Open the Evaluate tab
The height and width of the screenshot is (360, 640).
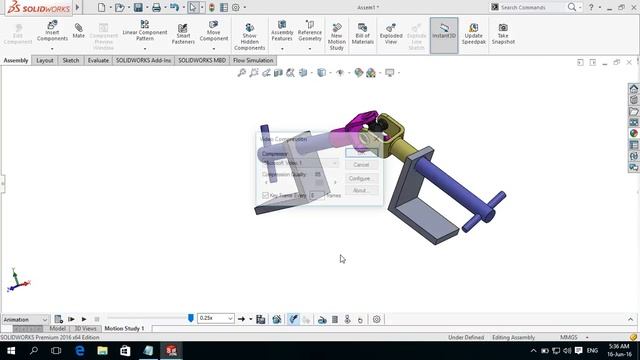(x=98, y=60)
